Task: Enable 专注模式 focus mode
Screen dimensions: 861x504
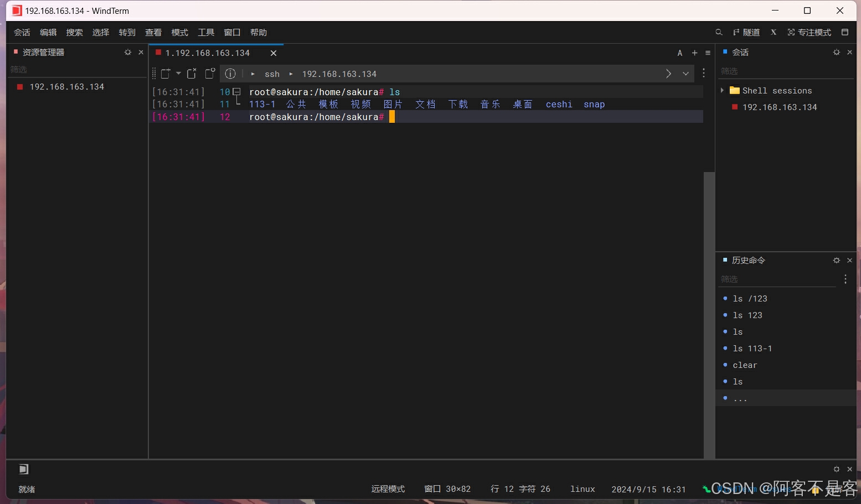Action: (x=810, y=32)
